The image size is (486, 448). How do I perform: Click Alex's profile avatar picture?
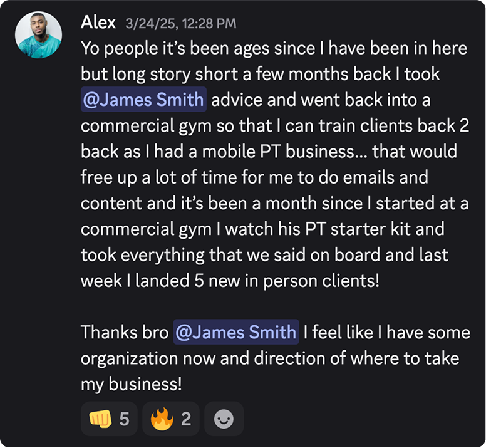coord(38,35)
